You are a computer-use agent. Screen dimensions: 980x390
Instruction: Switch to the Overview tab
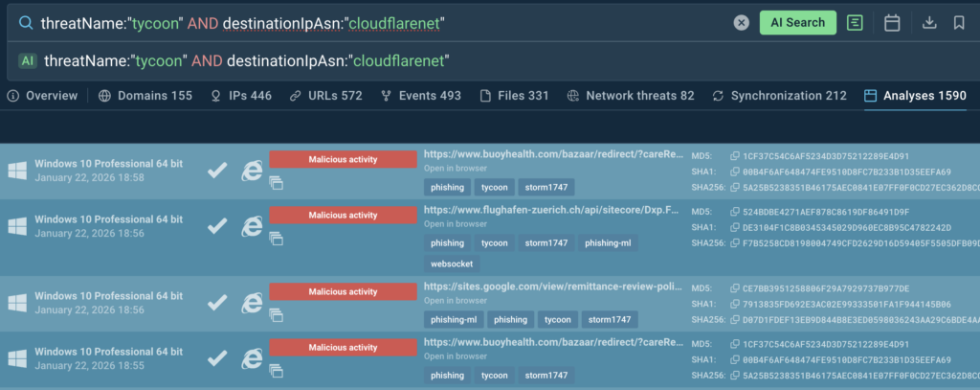click(x=42, y=96)
